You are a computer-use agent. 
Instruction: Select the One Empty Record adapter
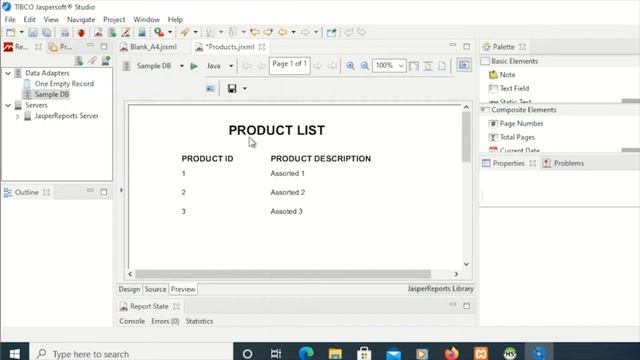(x=64, y=84)
